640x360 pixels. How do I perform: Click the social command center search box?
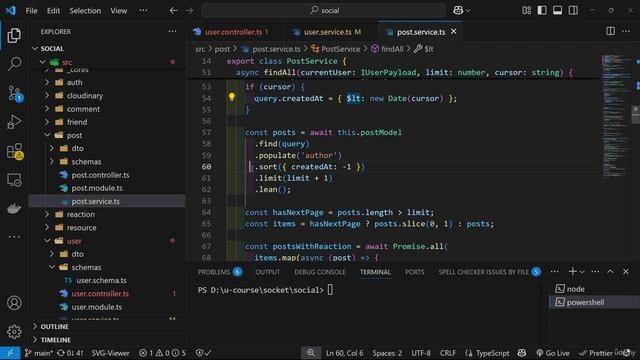(323, 10)
